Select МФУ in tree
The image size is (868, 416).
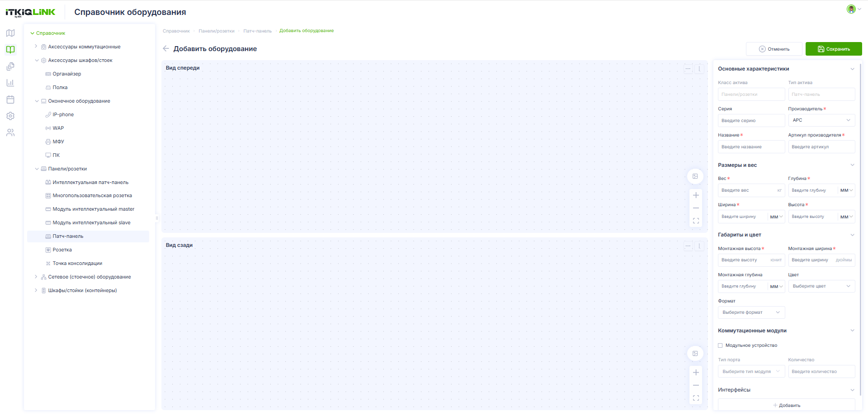[x=58, y=142]
